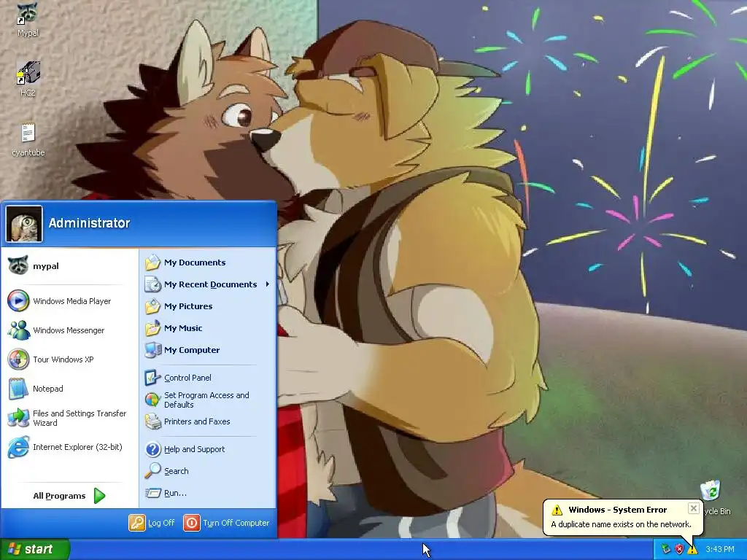This screenshot has height=560, width=747.
Task: Open Notepad icon in Start menu
Action: click(18, 389)
